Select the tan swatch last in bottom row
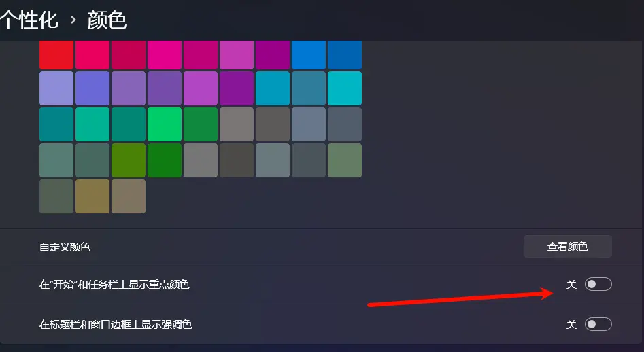Screen dimensions: 644x352 pyautogui.click(x=128, y=196)
